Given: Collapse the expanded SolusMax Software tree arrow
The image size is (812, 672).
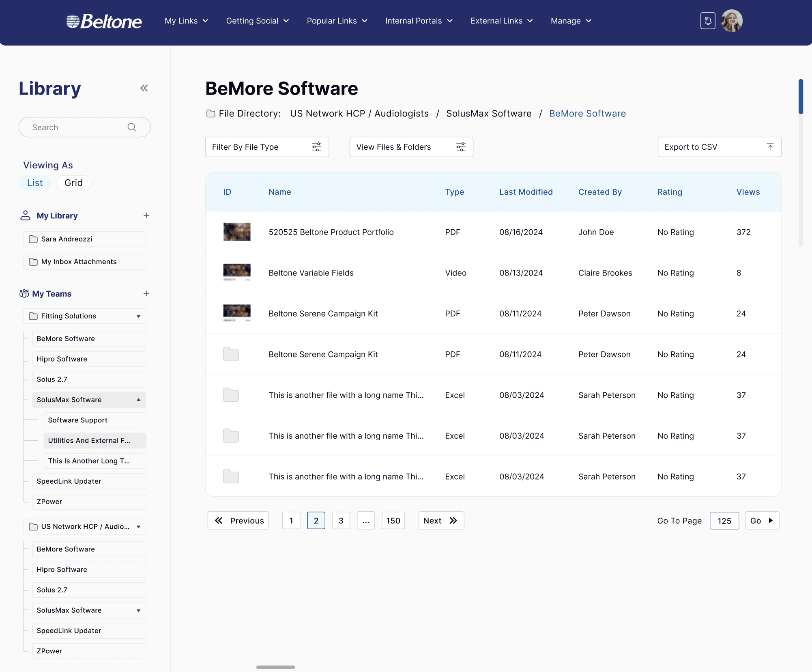Looking at the screenshot, I should pos(139,400).
